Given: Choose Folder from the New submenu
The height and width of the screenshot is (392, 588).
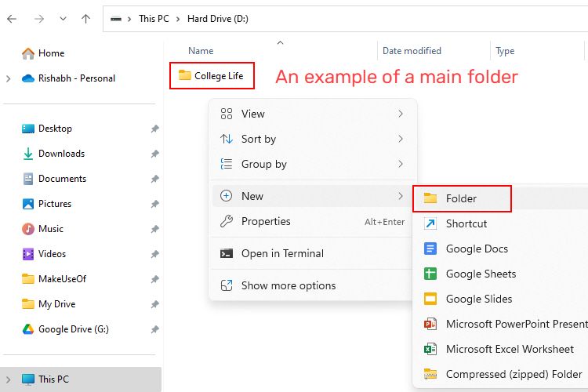Looking at the screenshot, I should click(x=461, y=198).
